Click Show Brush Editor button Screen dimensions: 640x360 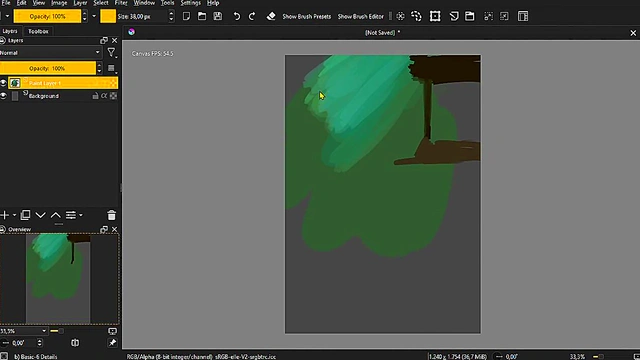click(x=360, y=16)
